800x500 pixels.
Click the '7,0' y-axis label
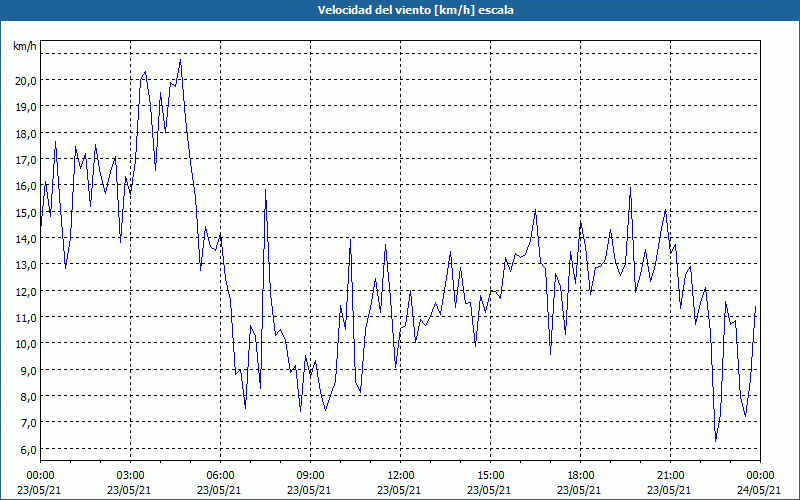click(28, 422)
